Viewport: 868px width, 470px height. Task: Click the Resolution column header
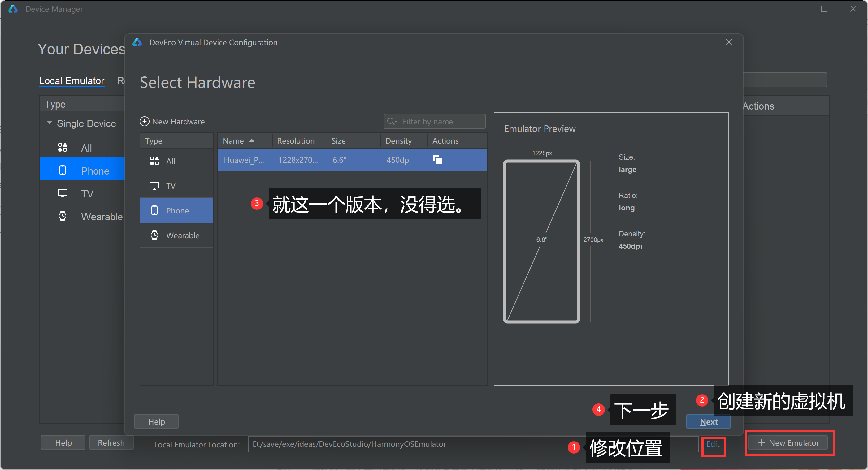click(296, 141)
